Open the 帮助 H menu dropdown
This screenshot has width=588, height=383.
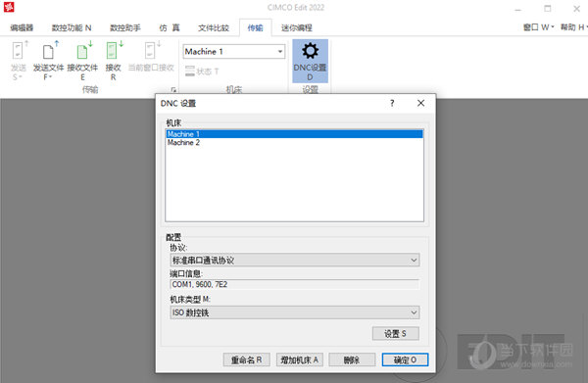click(x=573, y=27)
